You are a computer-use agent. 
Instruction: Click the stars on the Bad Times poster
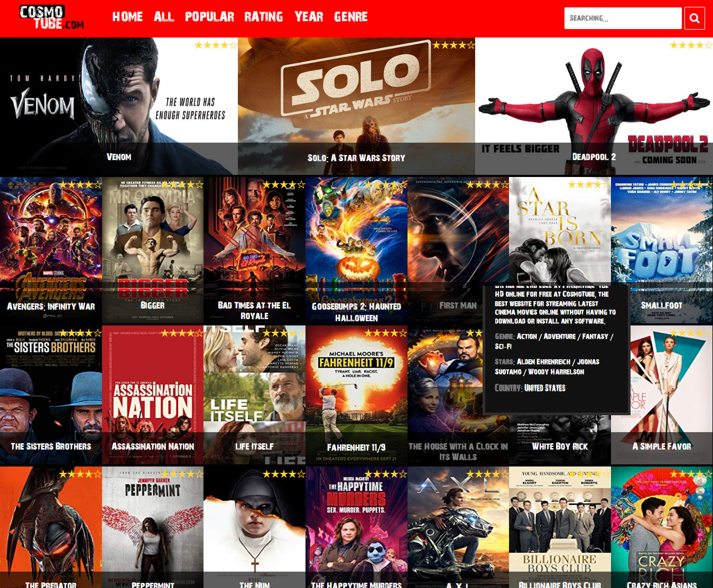click(x=284, y=185)
